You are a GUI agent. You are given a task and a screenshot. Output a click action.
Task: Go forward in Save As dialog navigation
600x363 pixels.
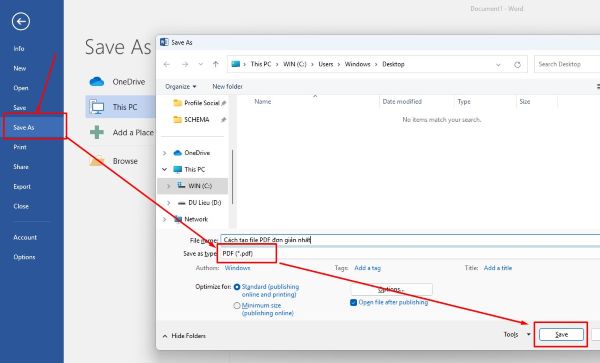(185, 64)
